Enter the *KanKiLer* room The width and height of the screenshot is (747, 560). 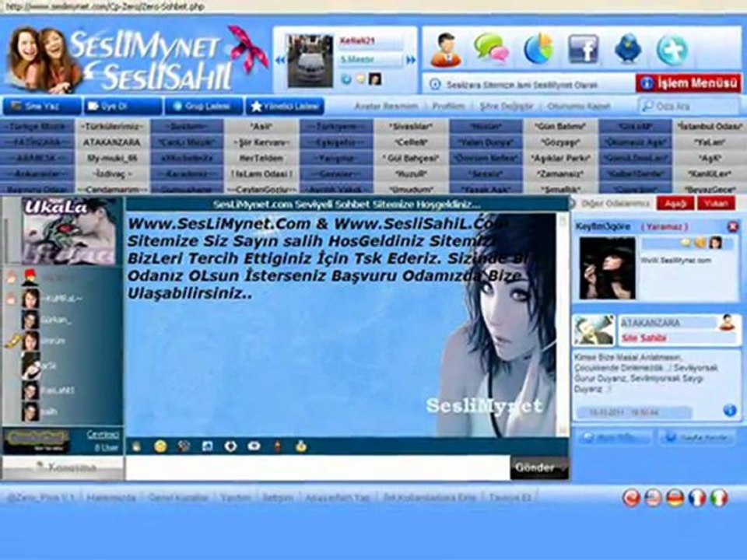[710, 173]
